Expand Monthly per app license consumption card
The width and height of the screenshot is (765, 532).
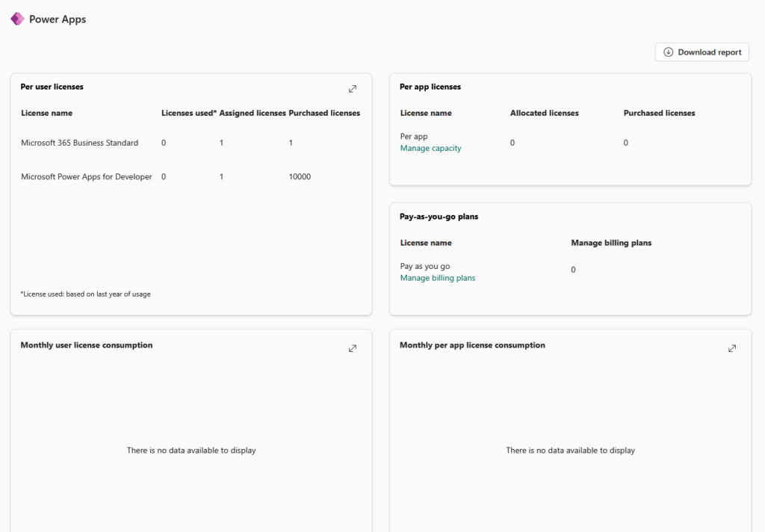732,348
